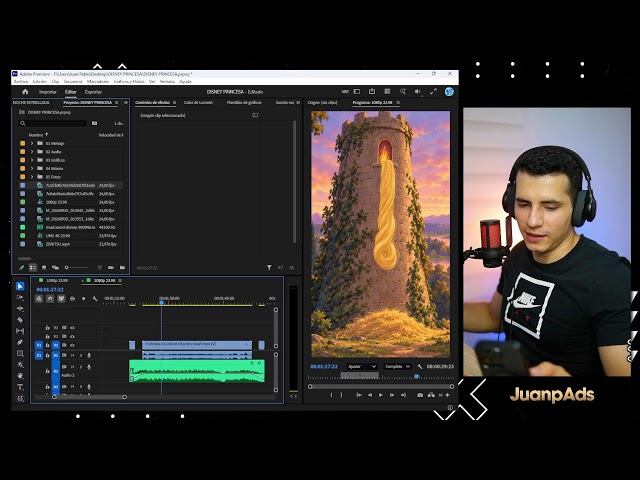Expand the 01 Montaje bin
Image resolution: width=640 pixels, height=480 pixels.
click(32, 143)
